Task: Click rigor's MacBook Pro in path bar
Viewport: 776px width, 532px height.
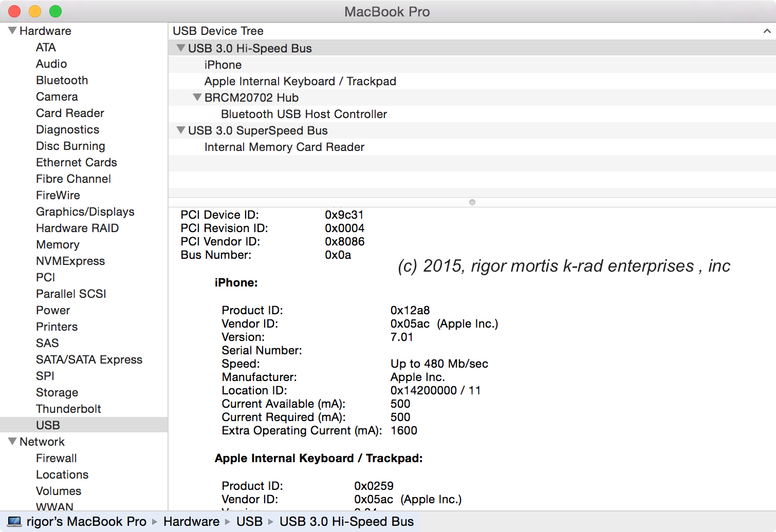Action: pos(86,522)
